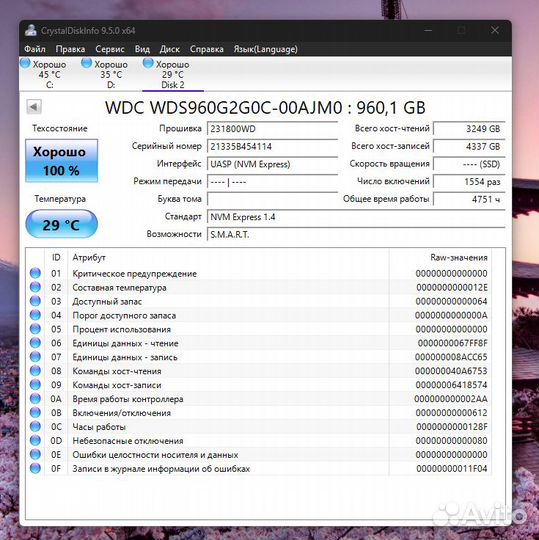This screenshot has height=540, width=539.
Task: Click the total host reads value 3249 GB
Action: click(x=469, y=129)
